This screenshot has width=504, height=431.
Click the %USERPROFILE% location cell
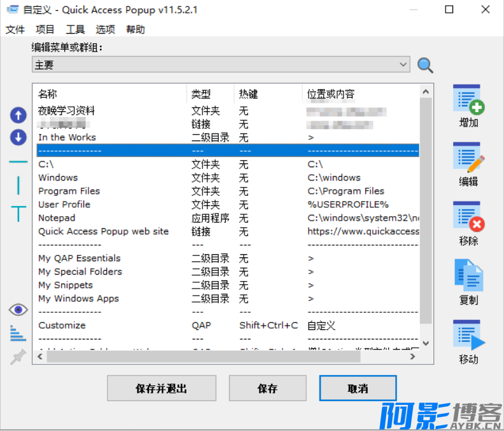pyautogui.click(x=348, y=205)
